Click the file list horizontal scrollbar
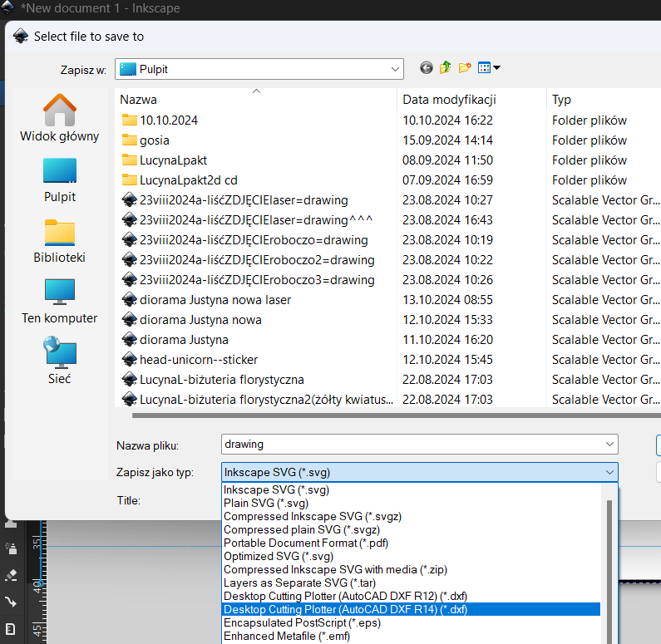Image resolution: width=661 pixels, height=644 pixels. 397,415
